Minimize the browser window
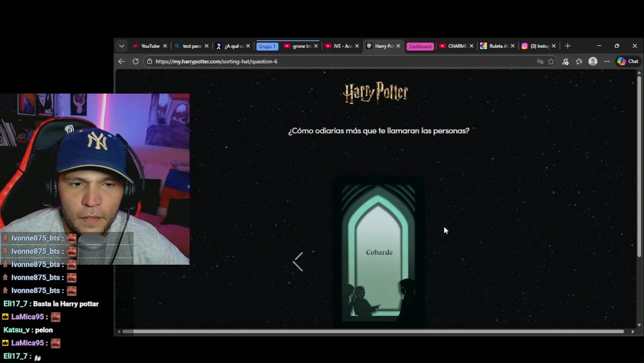Viewport: 644px width, 363px height. [599, 46]
